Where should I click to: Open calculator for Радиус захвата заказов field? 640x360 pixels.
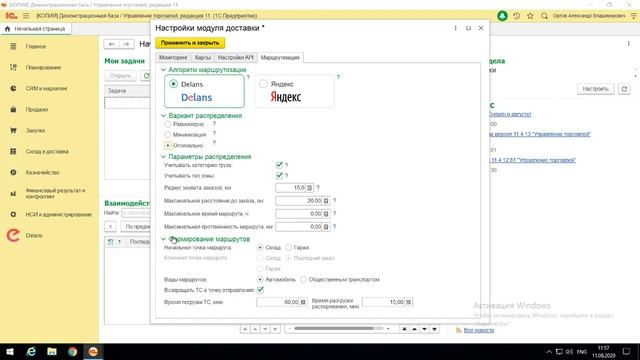pyautogui.click(x=309, y=188)
